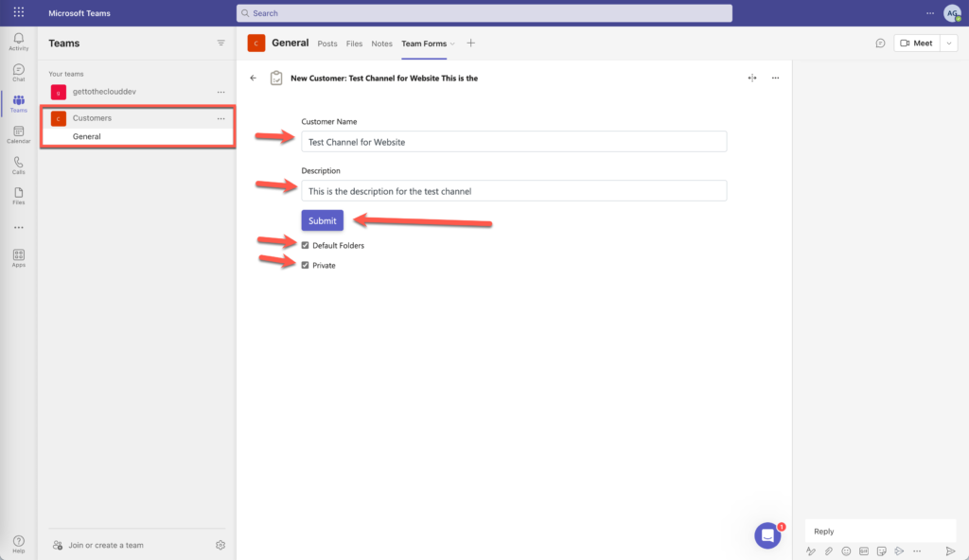The width and height of the screenshot is (969, 560).
Task: Open Calls in the sidebar
Action: pyautogui.click(x=19, y=165)
